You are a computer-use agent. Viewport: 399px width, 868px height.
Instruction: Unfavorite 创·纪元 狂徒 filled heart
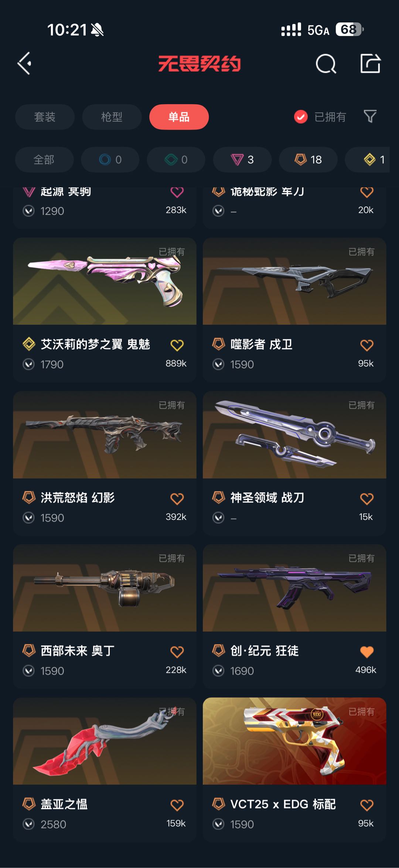tap(366, 652)
